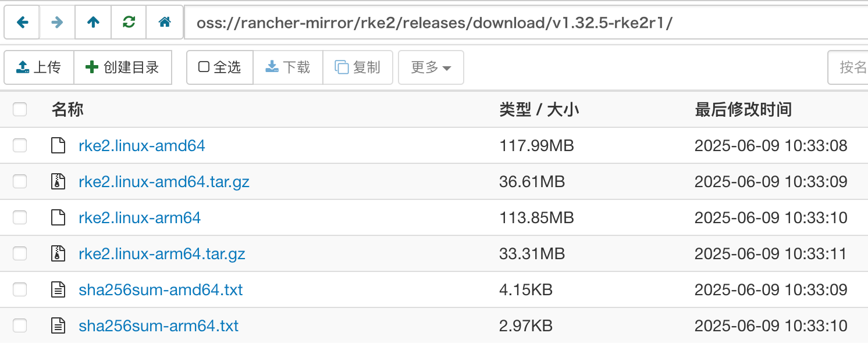Go forward with the right arrow icon
This screenshot has width=868, height=358.
click(57, 23)
